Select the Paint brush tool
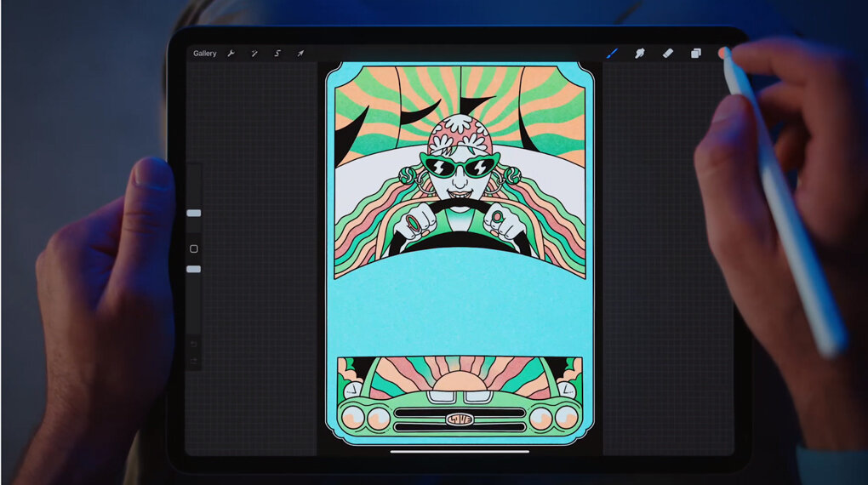Image resolution: width=868 pixels, height=485 pixels. tap(611, 54)
